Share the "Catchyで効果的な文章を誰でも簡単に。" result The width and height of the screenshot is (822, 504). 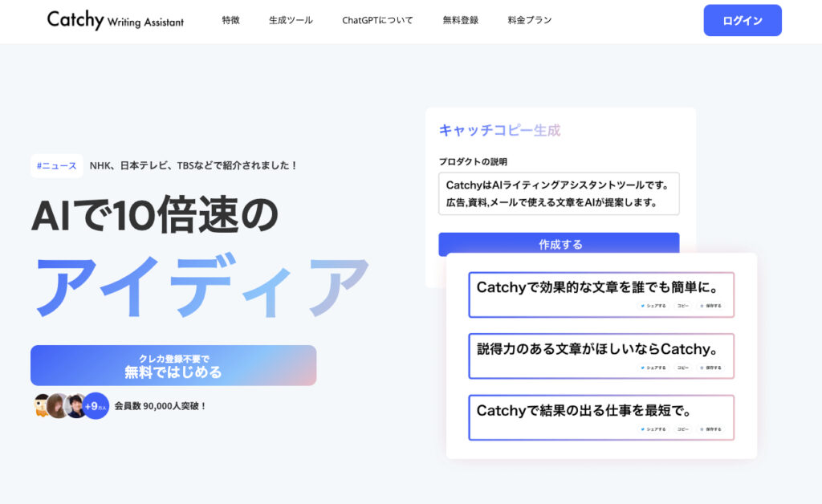[653, 306]
